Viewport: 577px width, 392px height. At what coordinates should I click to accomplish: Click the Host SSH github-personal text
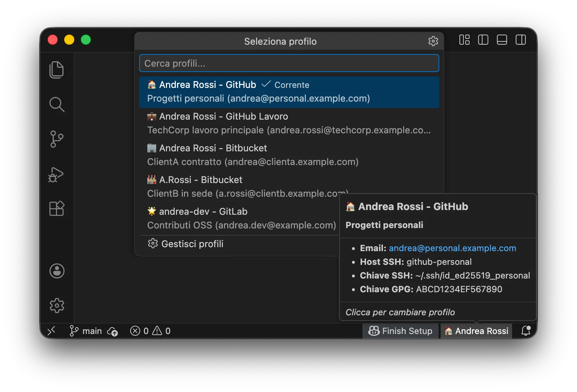pyautogui.click(x=416, y=262)
